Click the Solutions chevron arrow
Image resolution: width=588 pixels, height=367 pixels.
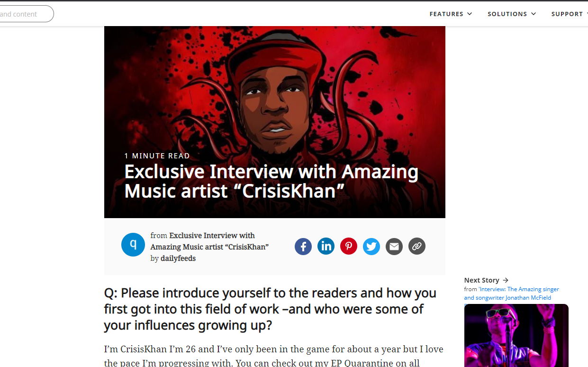pos(534,14)
